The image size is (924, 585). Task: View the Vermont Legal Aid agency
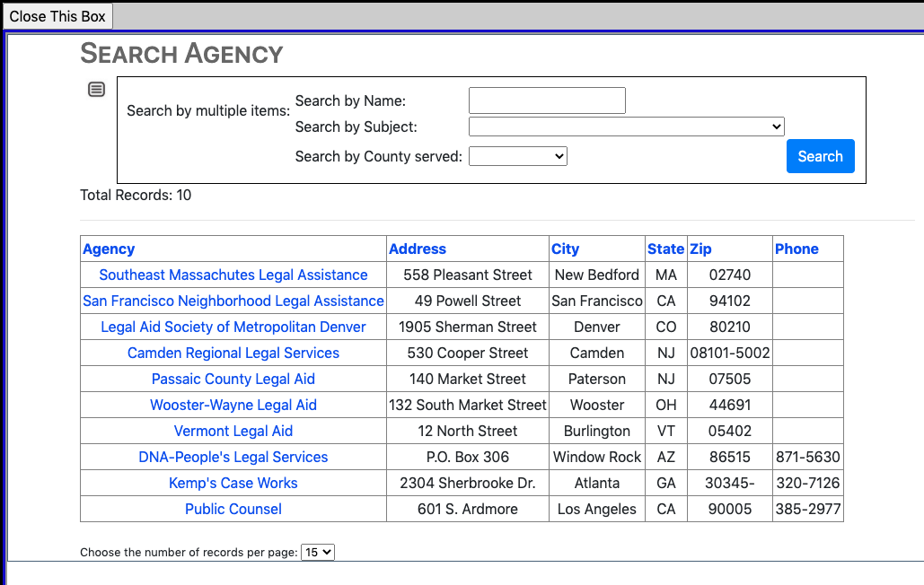pyautogui.click(x=233, y=431)
